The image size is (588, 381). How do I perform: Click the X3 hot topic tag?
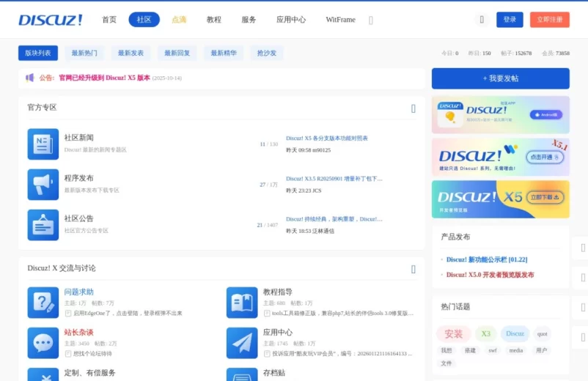point(486,334)
